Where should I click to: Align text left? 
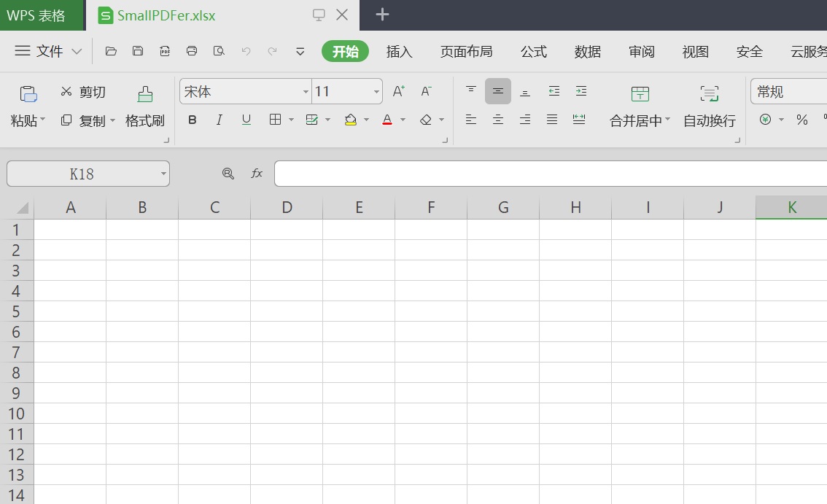(x=471, y=120)
